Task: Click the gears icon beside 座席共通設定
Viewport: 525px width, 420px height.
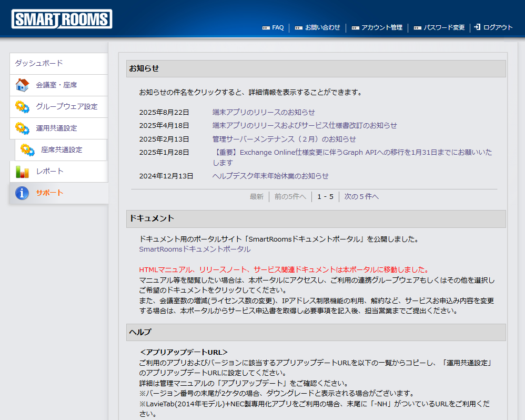Action: click(27, 150)
